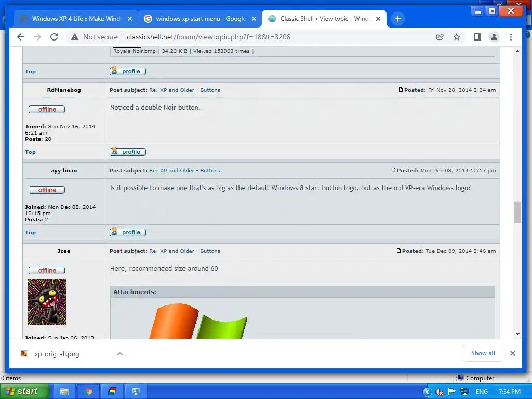Image resolution: width=532 pixels, height=399 pixels.
Task: Expand hidden system tray icons
Action: point(427,392)
